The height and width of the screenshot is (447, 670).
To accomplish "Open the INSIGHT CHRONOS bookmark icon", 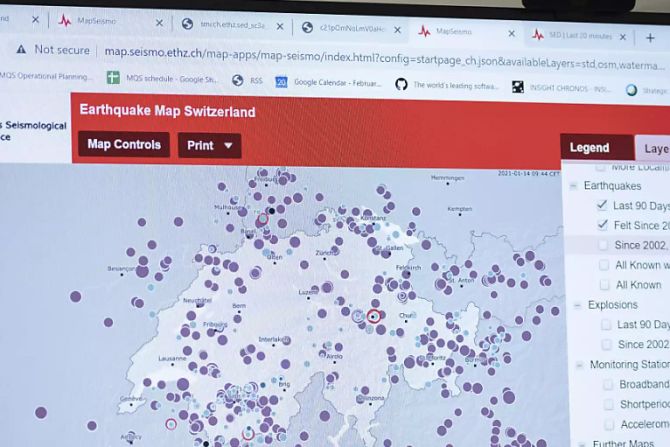I will (517, 87).
